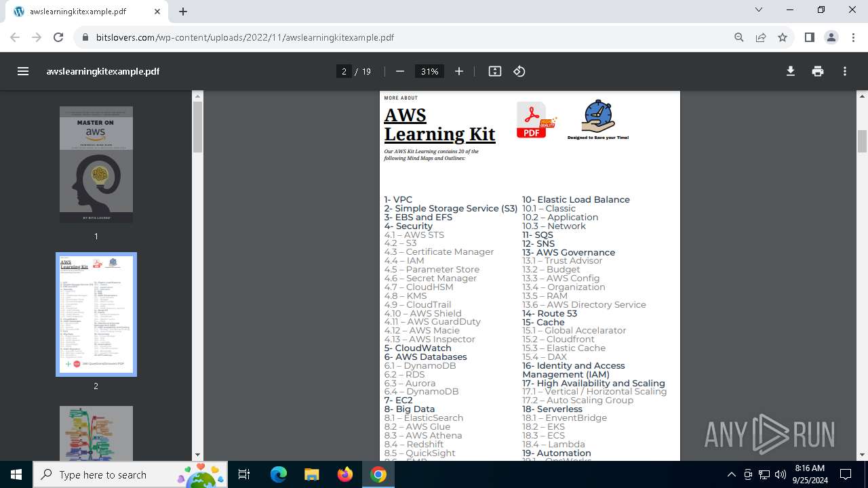Image resolution: width=868 pixels, height=488 pixels.
Task: Click the address bar URL
Action: 245,37
